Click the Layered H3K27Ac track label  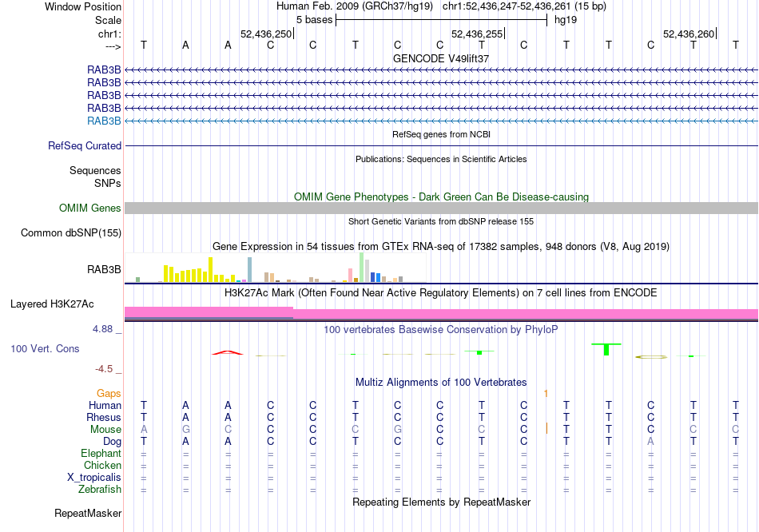[x=52, y=304]
